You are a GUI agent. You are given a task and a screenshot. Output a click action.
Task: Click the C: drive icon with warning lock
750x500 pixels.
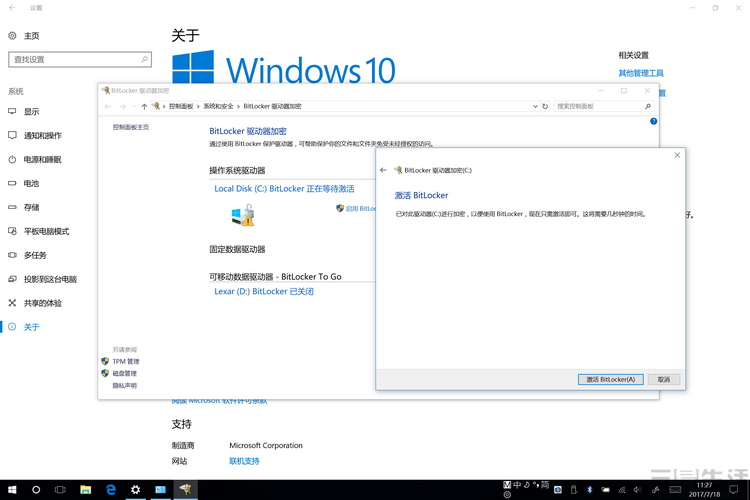[x=243, y=215]
